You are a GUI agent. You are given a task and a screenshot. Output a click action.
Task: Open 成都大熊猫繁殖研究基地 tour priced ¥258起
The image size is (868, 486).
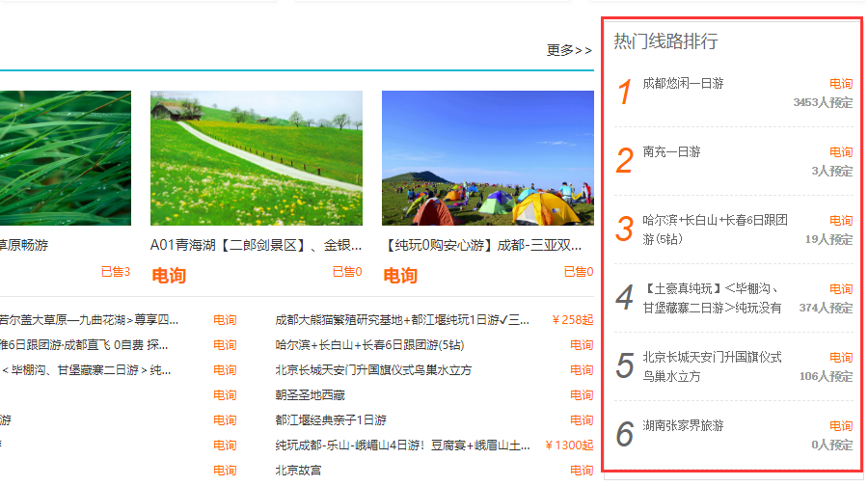(402, 320)
